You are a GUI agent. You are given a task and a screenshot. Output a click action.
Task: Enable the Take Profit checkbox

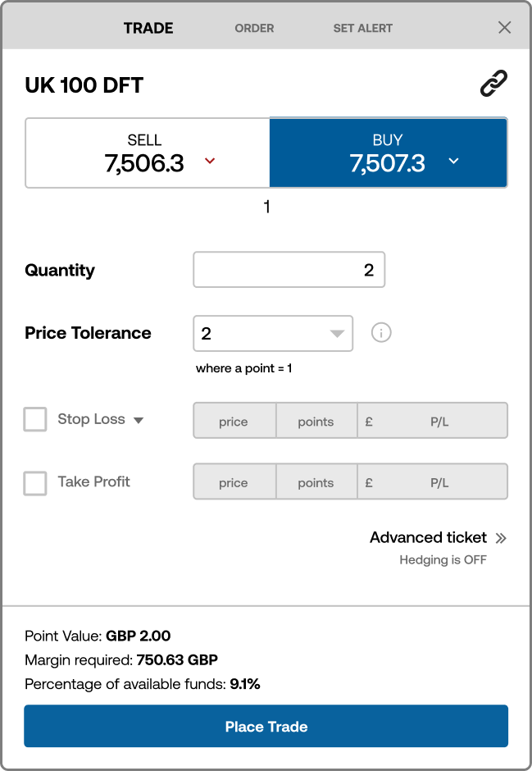(x=34, y=483)
